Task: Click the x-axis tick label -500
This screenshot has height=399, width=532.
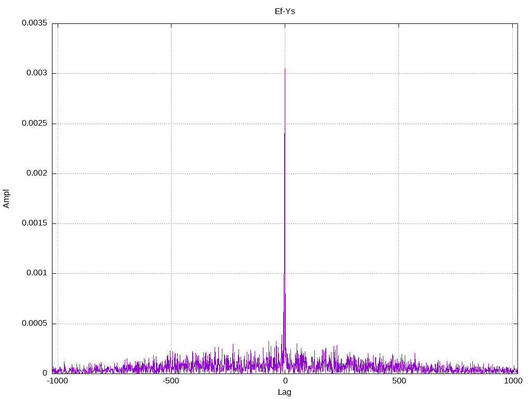Action: click(170, 381)
